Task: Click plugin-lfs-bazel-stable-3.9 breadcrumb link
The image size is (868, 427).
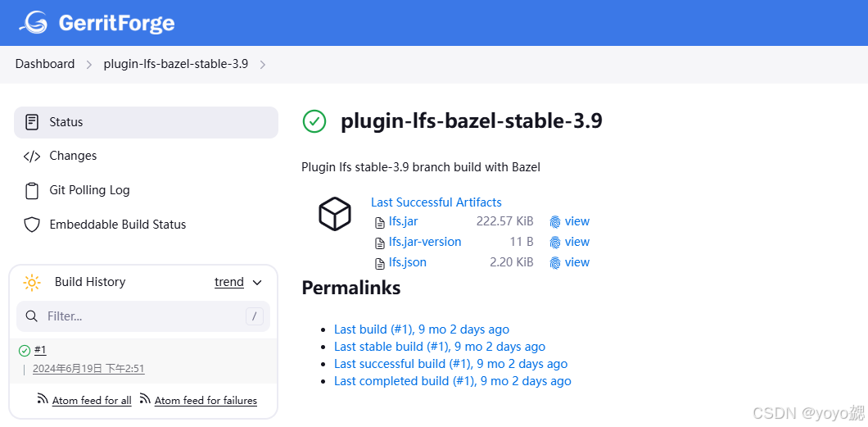Action: pos(175,64)
